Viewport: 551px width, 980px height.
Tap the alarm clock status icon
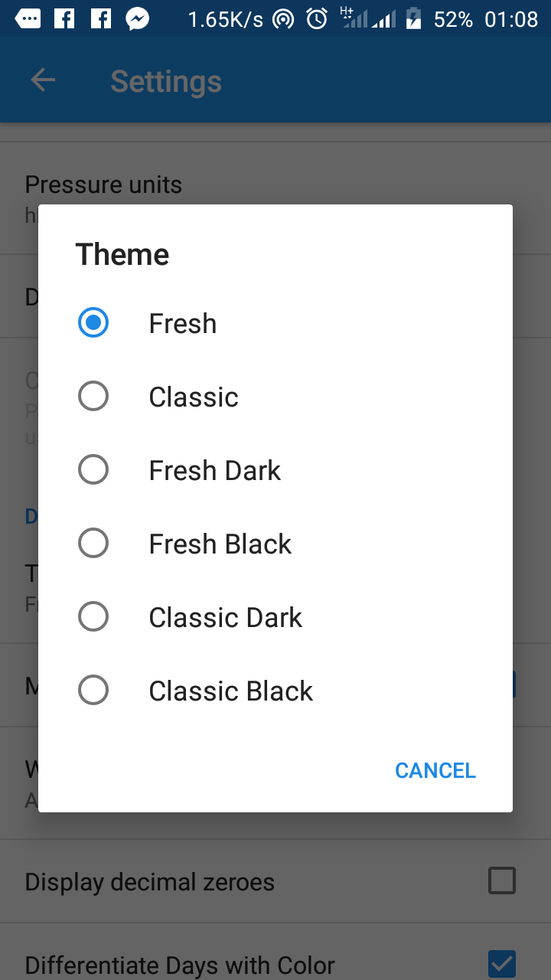[317, 18]
